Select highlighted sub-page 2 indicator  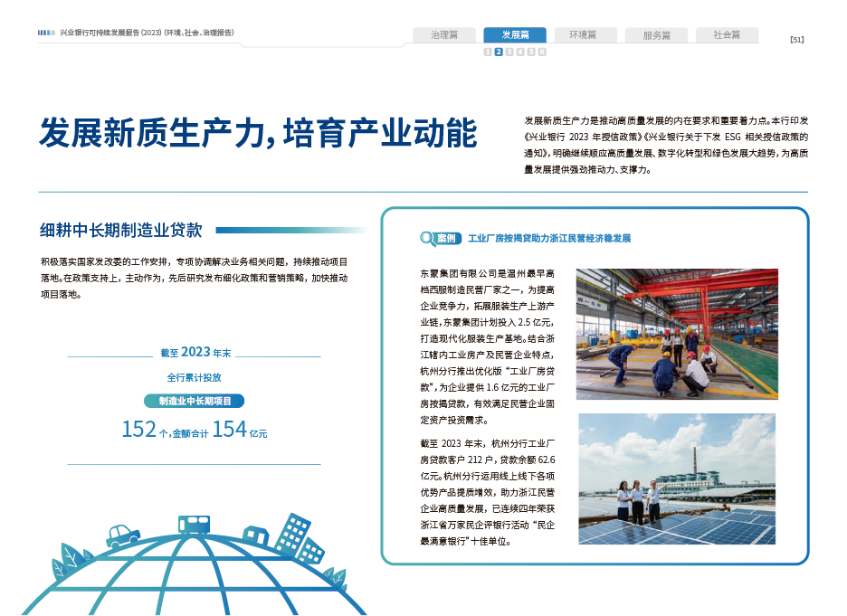pos(499,52)
